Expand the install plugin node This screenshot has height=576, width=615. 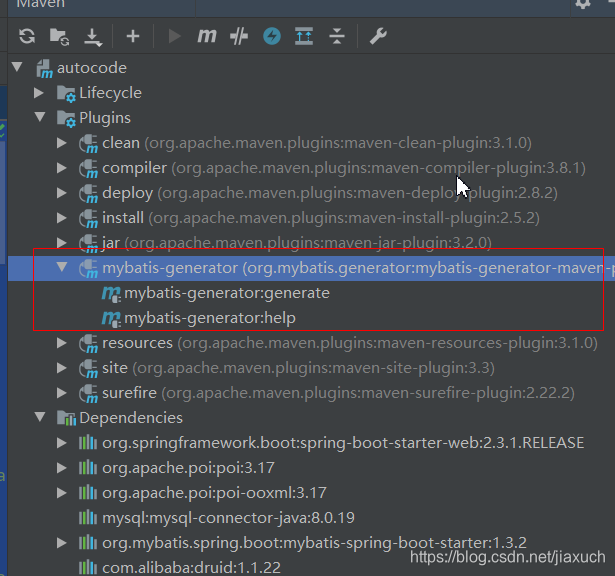(62, 218)
